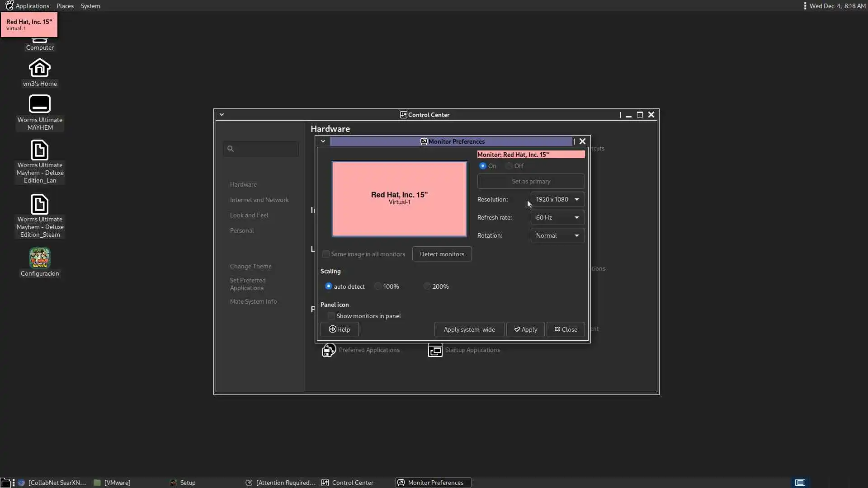Viewport: 868px width, 488px height.
Task: Open Worms Mayhem Deluxe Edition_Lan file
Action: (40, 150)
